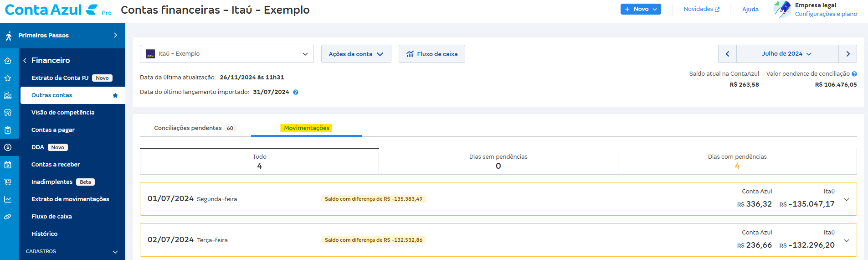Expand the 01/07/2024 day row

[x=846, y=199]
